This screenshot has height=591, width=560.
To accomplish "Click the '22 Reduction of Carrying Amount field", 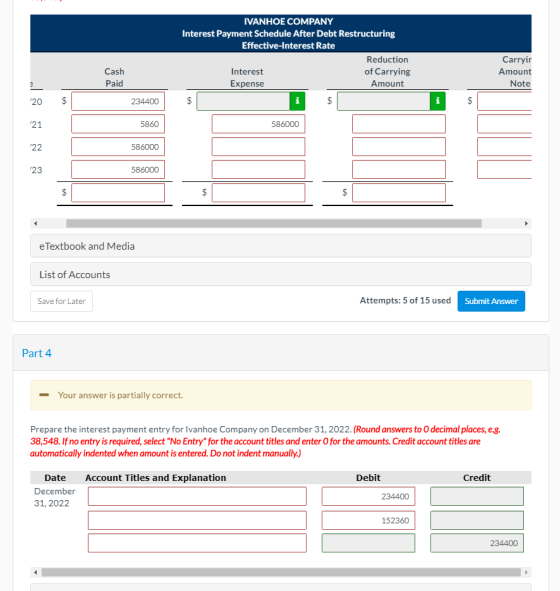I will tap(399, 147).
